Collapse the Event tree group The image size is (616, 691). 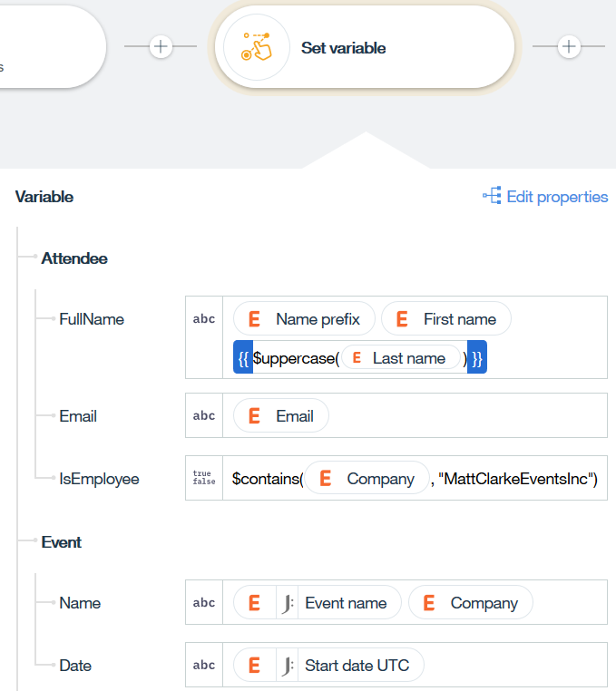(61, 542)
